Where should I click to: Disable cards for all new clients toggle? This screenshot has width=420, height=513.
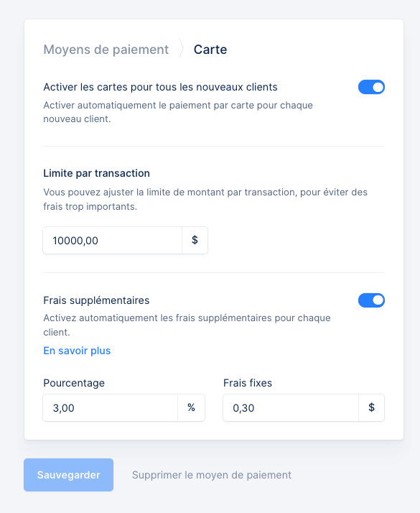(371, 87)
